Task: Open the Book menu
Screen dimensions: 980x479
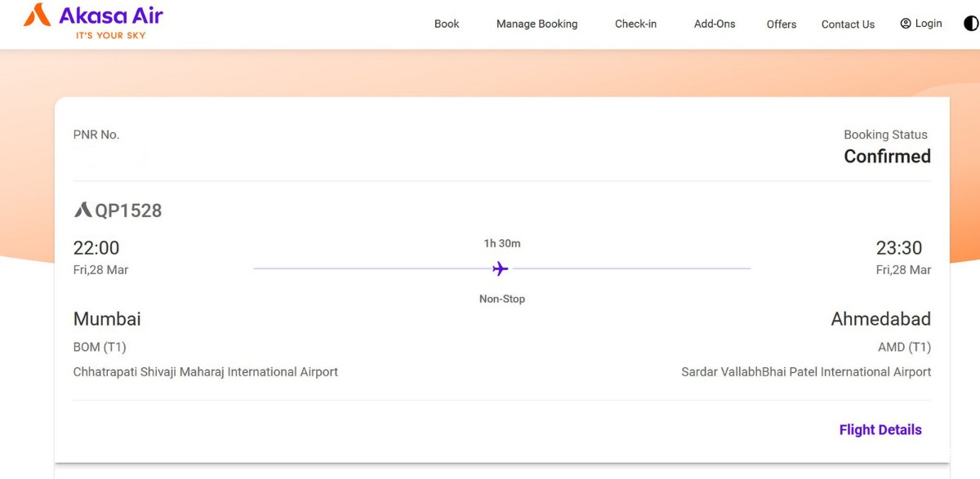Action: pos(447,24)
